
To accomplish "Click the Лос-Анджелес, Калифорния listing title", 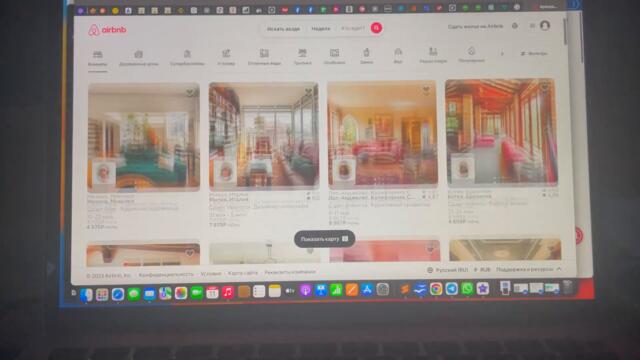I will [x=371, y=198].
